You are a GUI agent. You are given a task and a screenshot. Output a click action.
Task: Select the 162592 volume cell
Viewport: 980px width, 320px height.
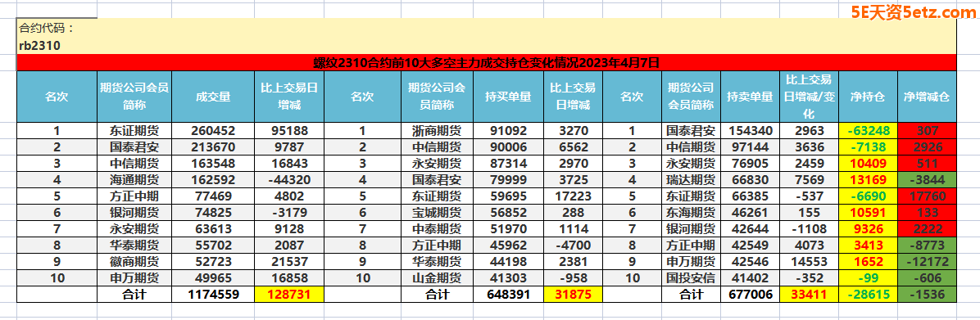[213, 180]
